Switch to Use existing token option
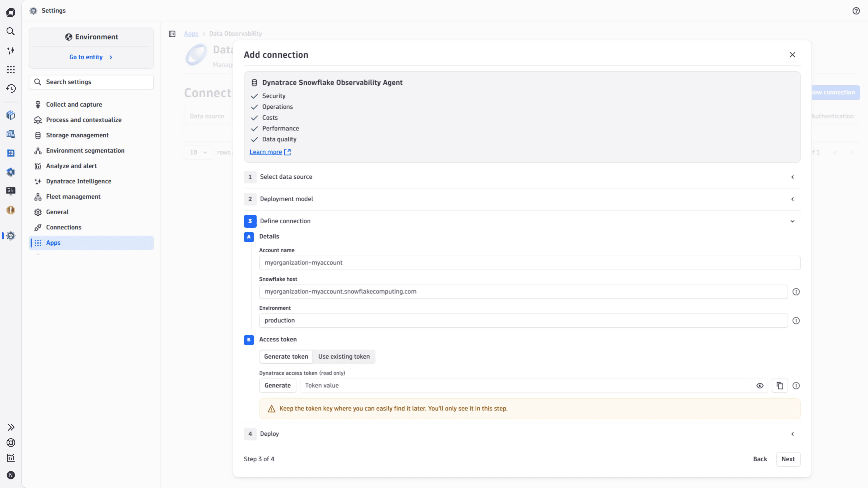Image resolution: width=868 pixels, height=488 pixels. pyautogui.click(x=344, y=356)
